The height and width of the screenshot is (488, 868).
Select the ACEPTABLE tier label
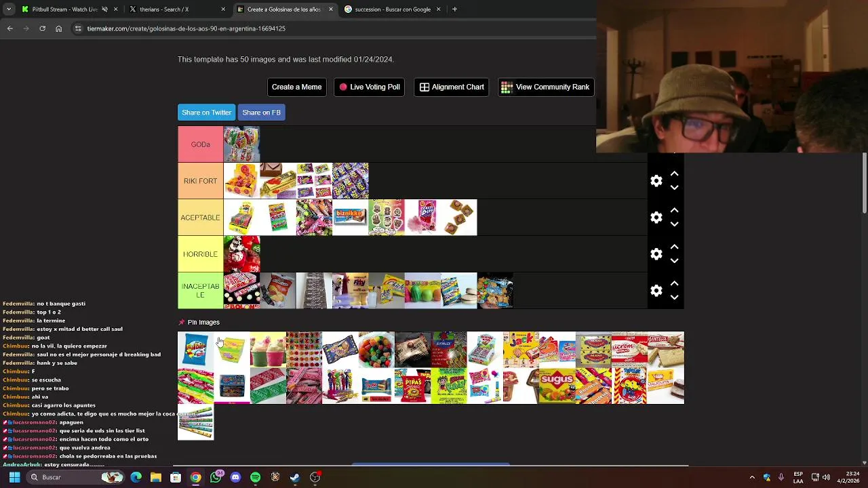tap(201, 218)
